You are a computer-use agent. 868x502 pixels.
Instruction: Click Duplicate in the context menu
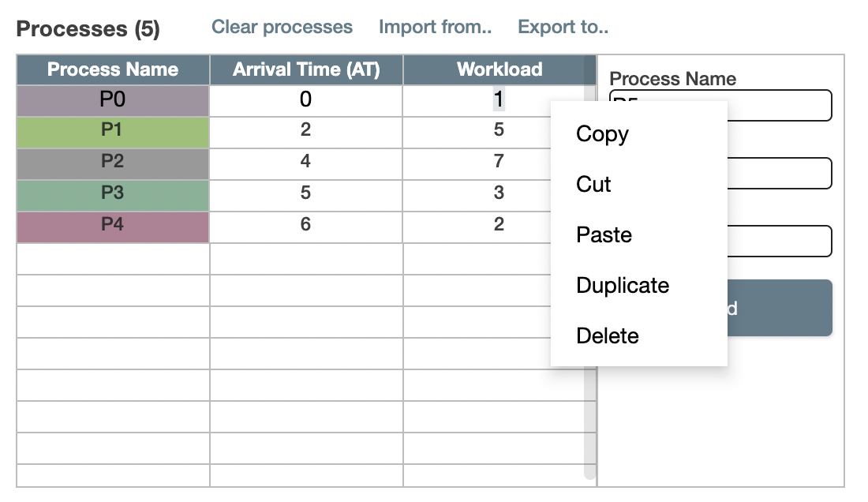pyautogui.click(x=623, y=285)
